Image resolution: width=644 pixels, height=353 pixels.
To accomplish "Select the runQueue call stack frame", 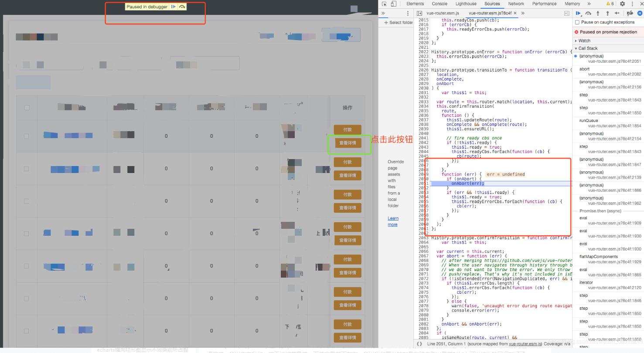I will 607,123.
